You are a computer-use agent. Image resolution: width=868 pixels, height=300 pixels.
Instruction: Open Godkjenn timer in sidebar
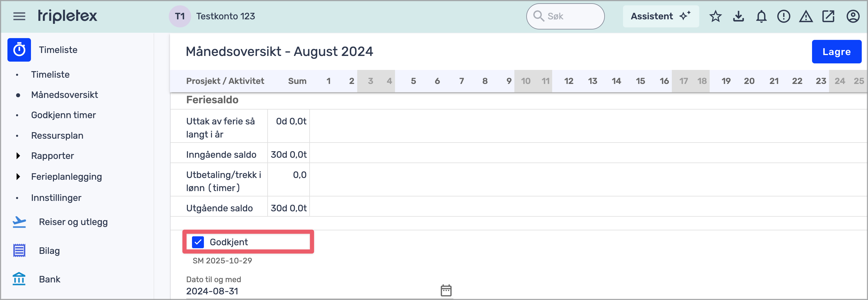(x=63, y=115)
